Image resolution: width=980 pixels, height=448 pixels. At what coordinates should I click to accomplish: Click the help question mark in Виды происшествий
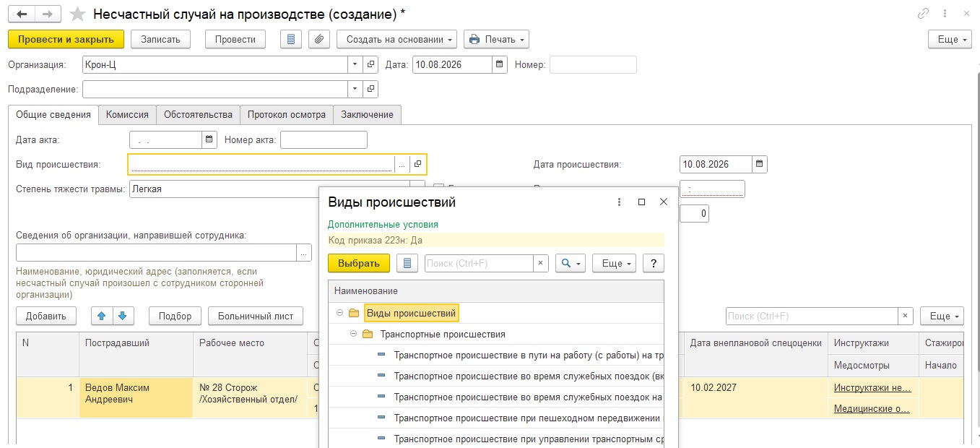[653, 263]
